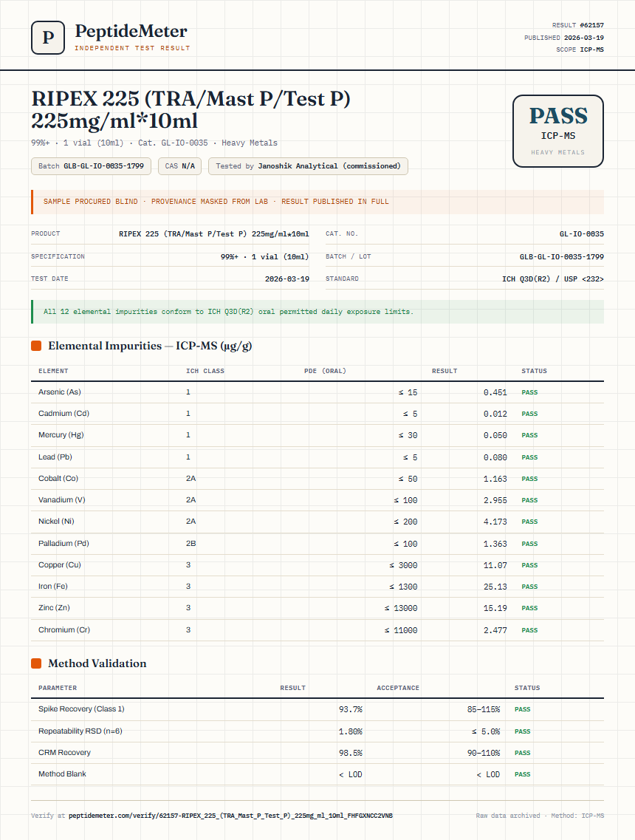
Task: Select the Repeatability RSD (n=6) parameter
Action: click(x=80, y=731)
